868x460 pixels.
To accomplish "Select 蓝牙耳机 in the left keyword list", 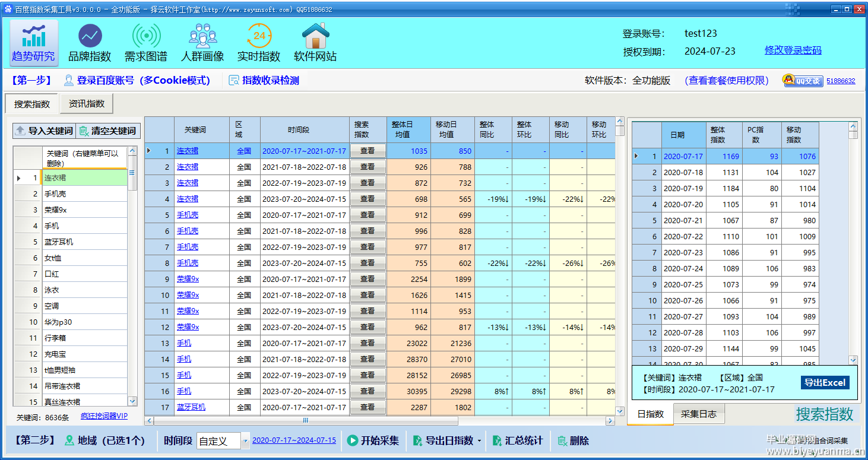I will pos(84,242).
